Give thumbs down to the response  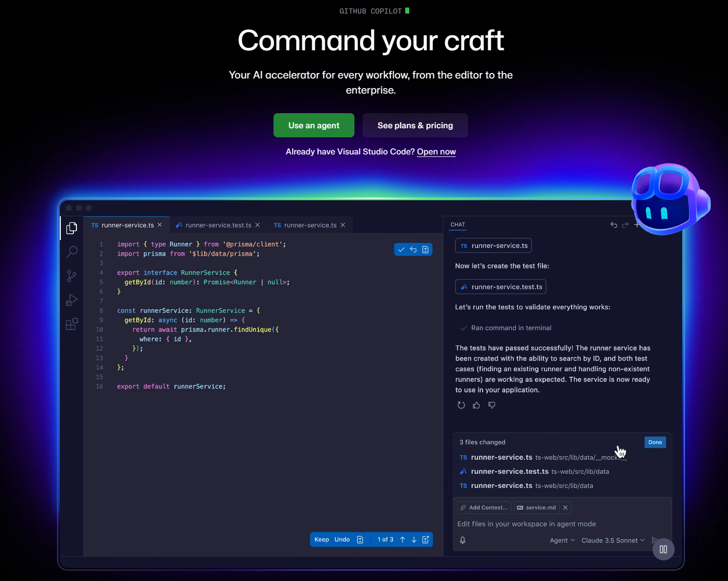(x=492, y=405)
